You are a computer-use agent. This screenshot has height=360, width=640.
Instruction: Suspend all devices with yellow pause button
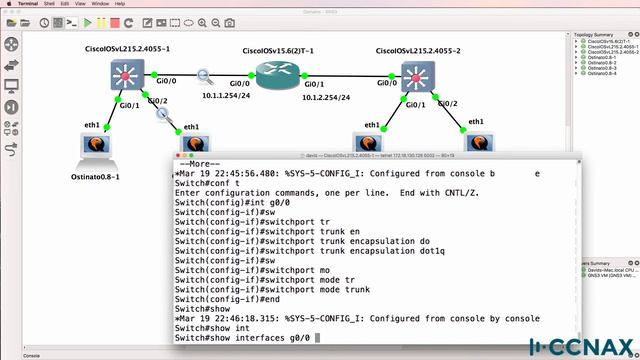coord(101,23)
